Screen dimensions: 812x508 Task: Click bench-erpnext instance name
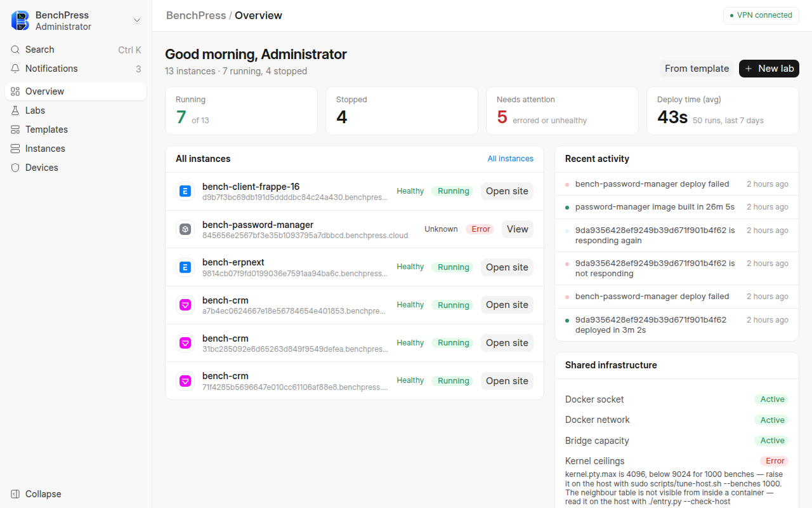click(233, 262)
